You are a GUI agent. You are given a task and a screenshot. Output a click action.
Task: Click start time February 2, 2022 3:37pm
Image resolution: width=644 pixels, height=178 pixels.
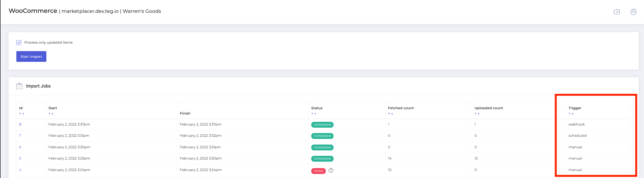click(69, 124)
